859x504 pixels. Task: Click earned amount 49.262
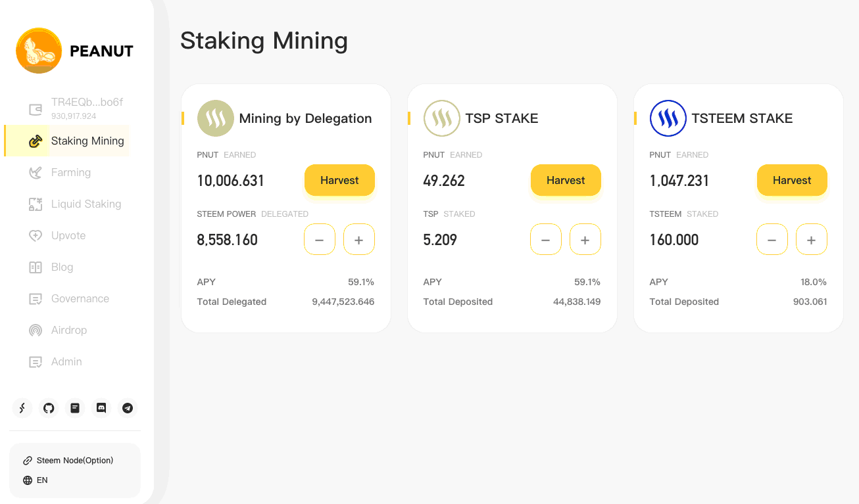point(444,181)
